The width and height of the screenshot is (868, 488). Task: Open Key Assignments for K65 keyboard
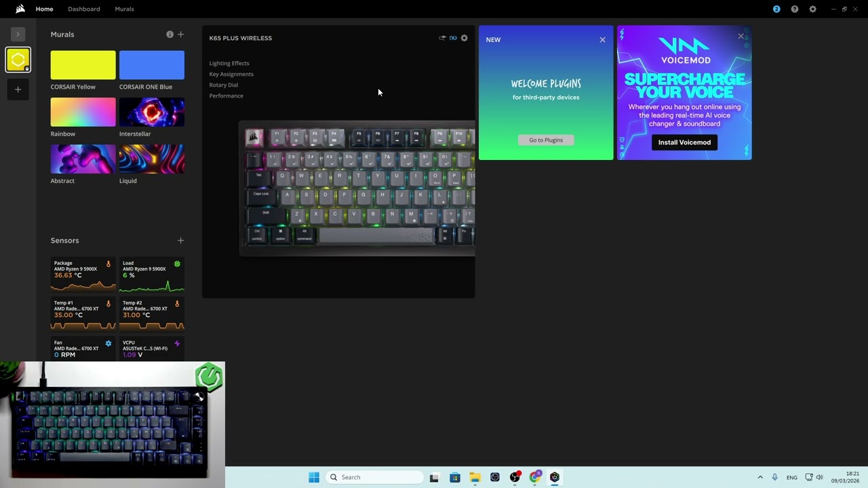(x=231, y=74)
